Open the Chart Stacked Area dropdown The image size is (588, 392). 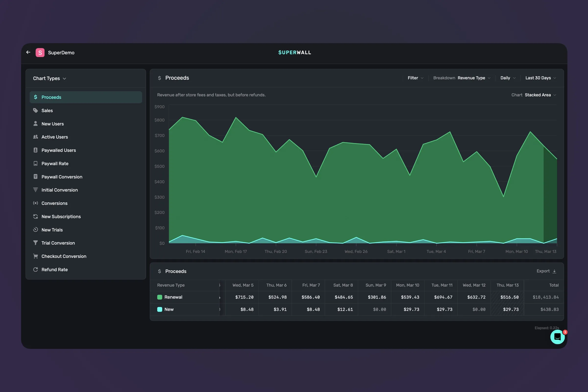point(534,95)
